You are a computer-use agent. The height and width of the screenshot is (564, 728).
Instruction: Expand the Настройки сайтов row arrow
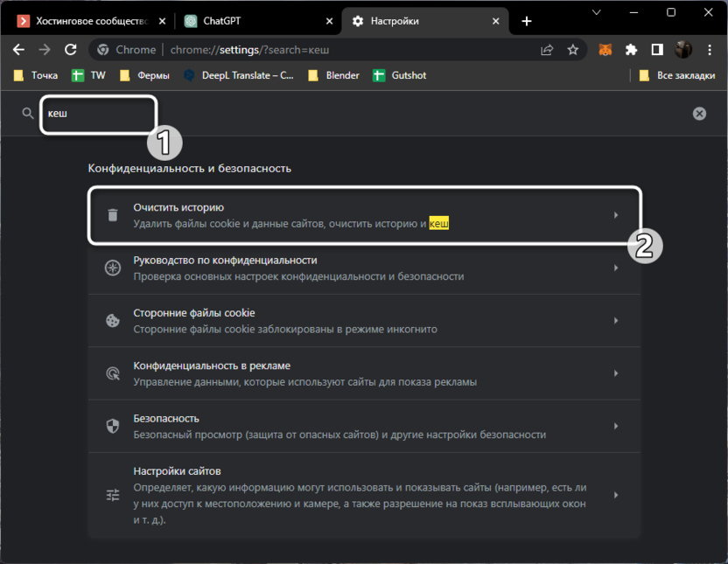[x=616, y=495]
